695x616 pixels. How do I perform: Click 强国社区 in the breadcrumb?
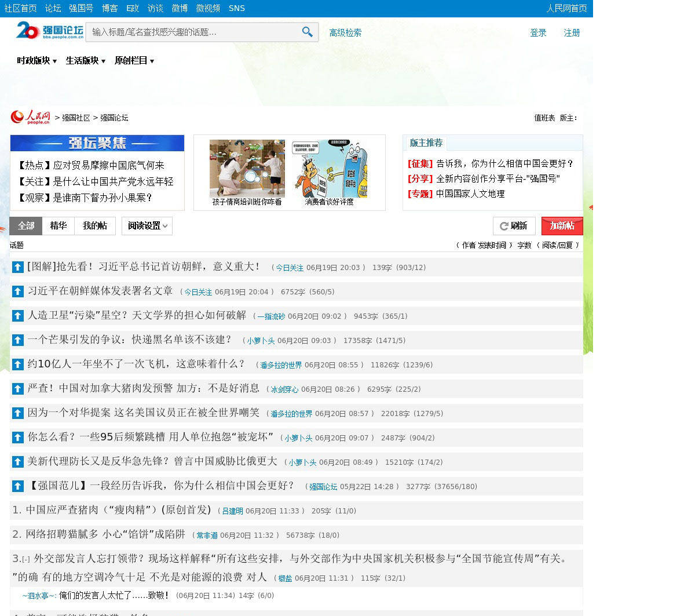coord(76,118)
